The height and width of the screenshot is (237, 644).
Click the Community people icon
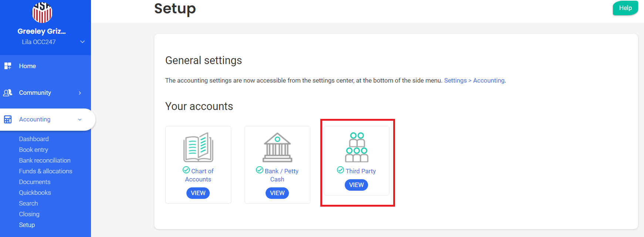[8, 93]
